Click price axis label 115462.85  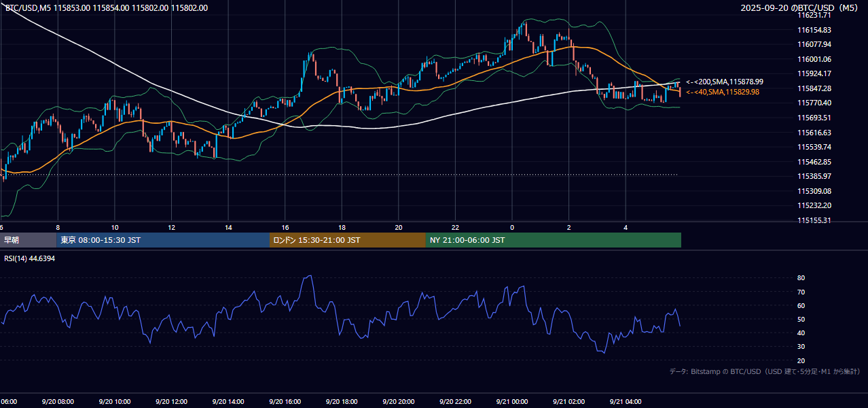tap(814, 162)
